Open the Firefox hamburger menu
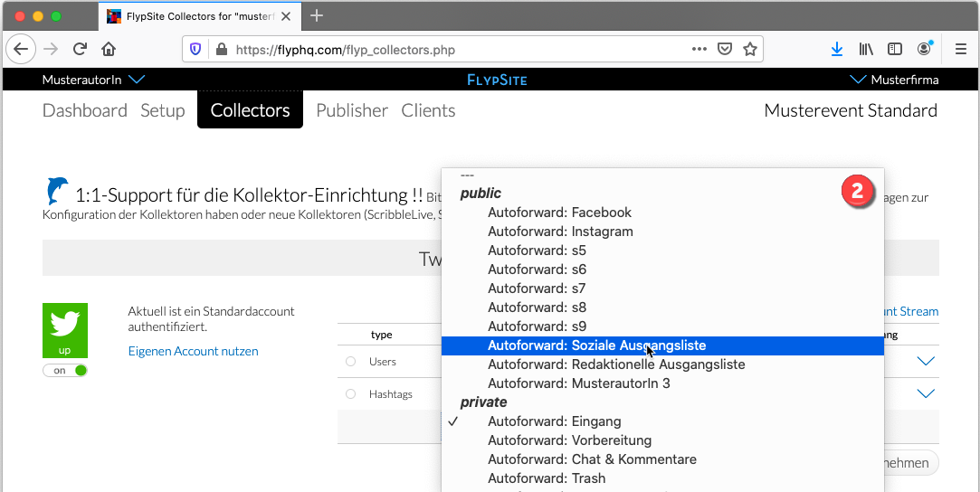980x492 pixels. point(960,50)
